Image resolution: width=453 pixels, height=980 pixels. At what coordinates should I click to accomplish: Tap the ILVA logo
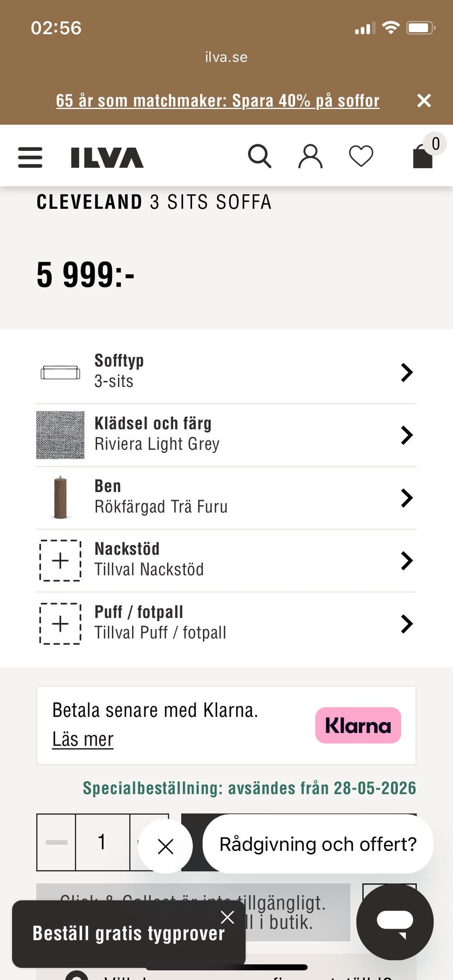107,157
